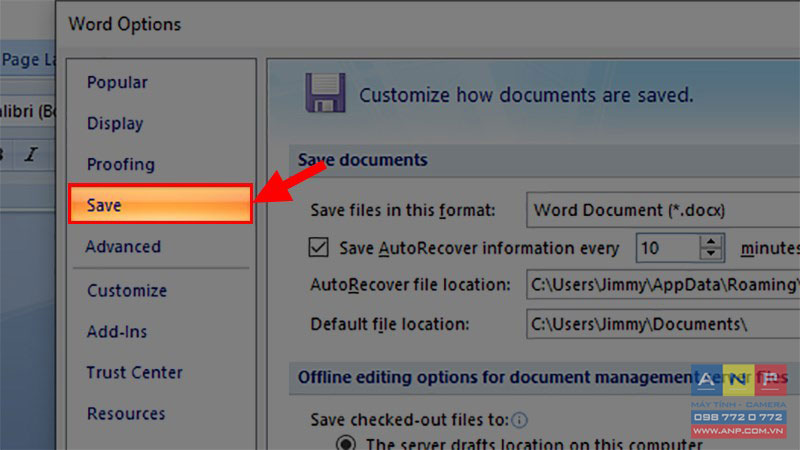Click the AutoRecover minutes value field
This screenshot has width=800, height=450.
coord(667,248)
